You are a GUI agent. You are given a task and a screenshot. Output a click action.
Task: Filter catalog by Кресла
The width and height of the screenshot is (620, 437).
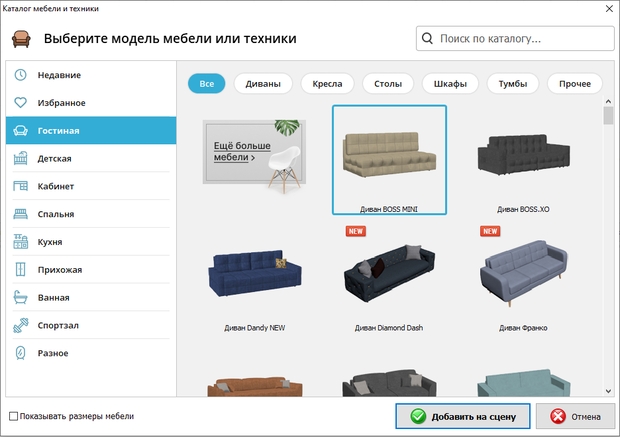click(x=327, y=83)
